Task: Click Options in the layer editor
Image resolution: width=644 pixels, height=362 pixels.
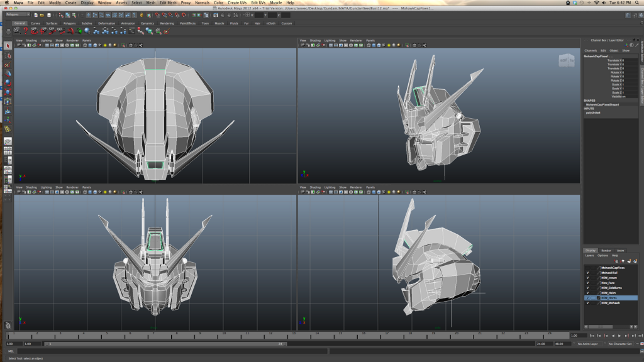Action: [602, 255]
